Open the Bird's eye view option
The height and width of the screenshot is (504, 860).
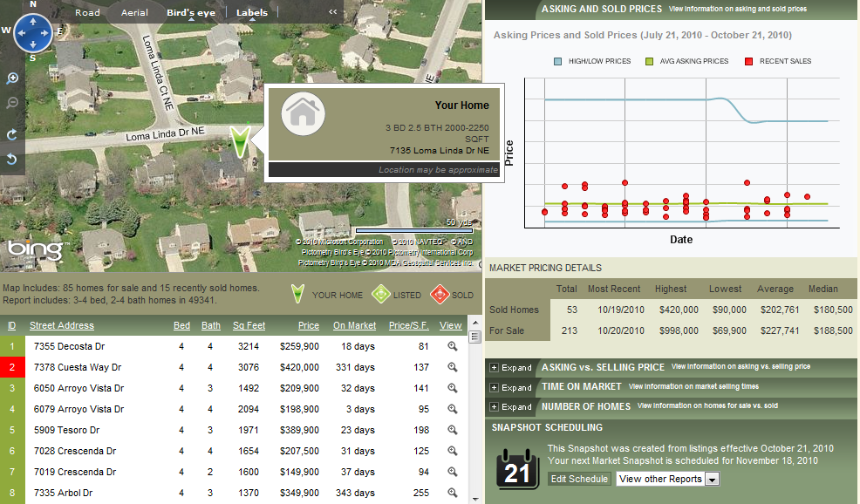pyautogui.click(x=191, y=12)
